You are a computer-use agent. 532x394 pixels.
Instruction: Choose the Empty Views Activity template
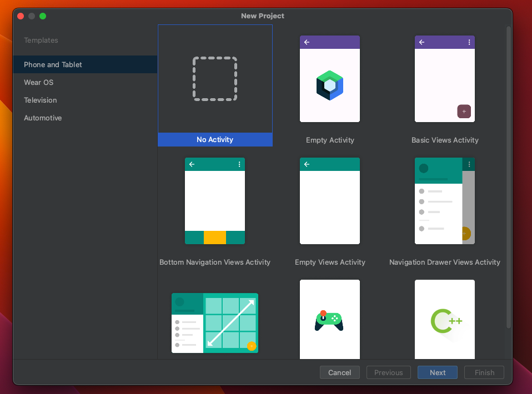click(x=330, y=200)
